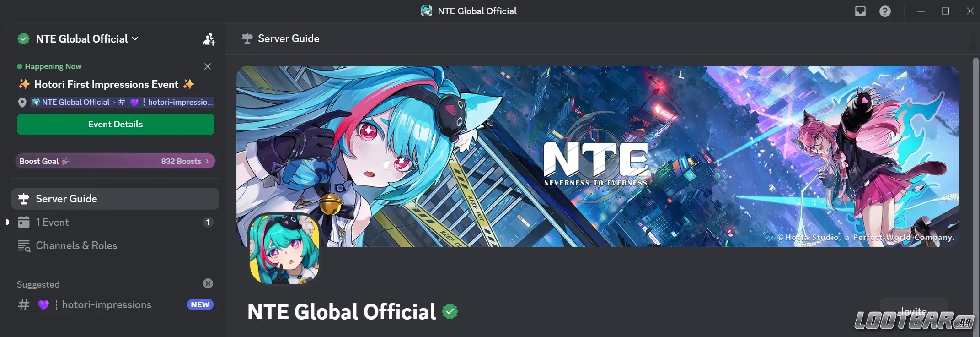Click the purple heart emoji in suggested channel
The height and width of the screenshot is (337, 980).
point(43,305)
